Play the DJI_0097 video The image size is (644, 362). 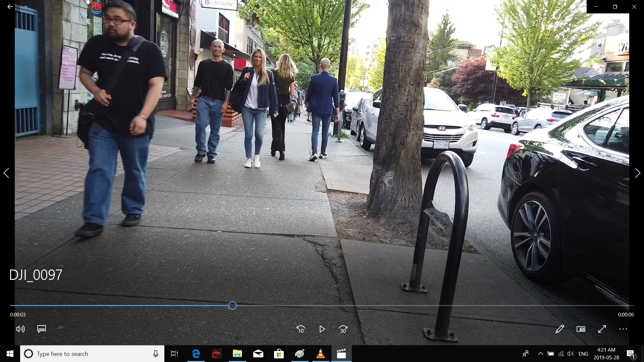(x=322, y=329)
